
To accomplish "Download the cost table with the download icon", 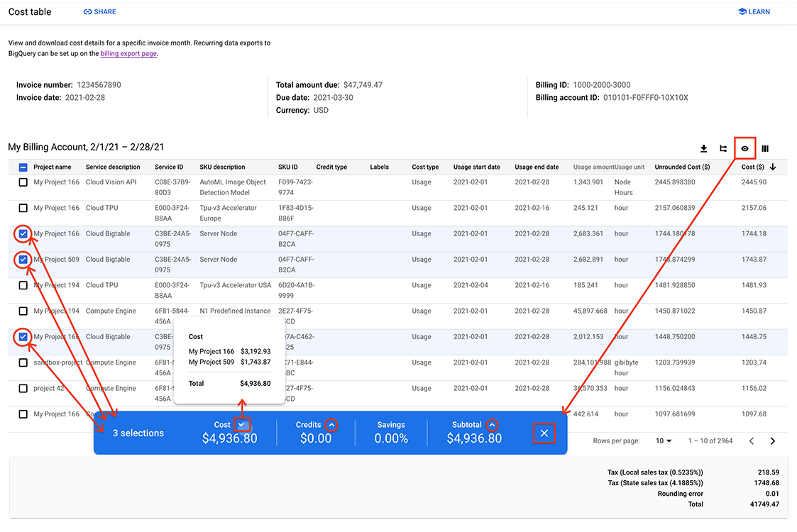I will coord(703,148).
